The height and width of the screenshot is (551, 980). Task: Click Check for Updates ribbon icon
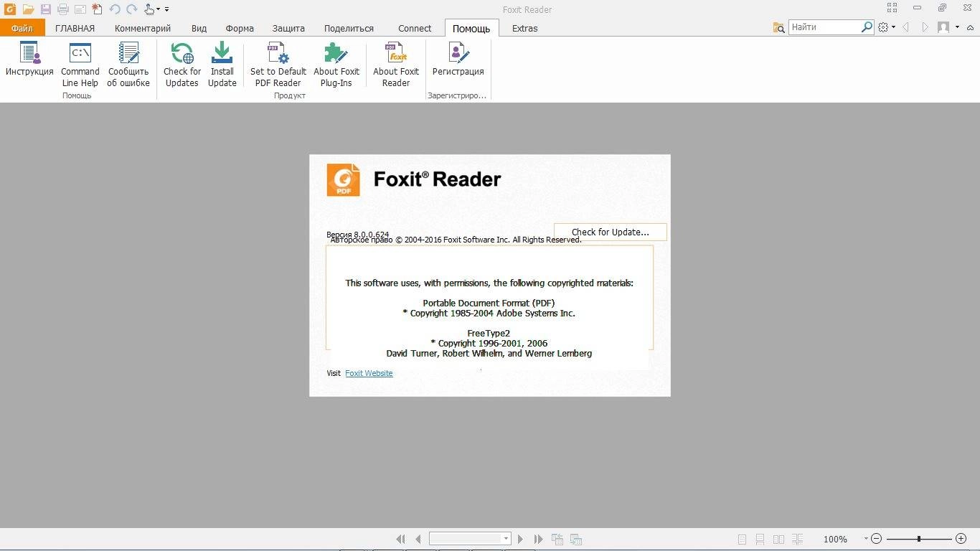click(x=182, y=65)
